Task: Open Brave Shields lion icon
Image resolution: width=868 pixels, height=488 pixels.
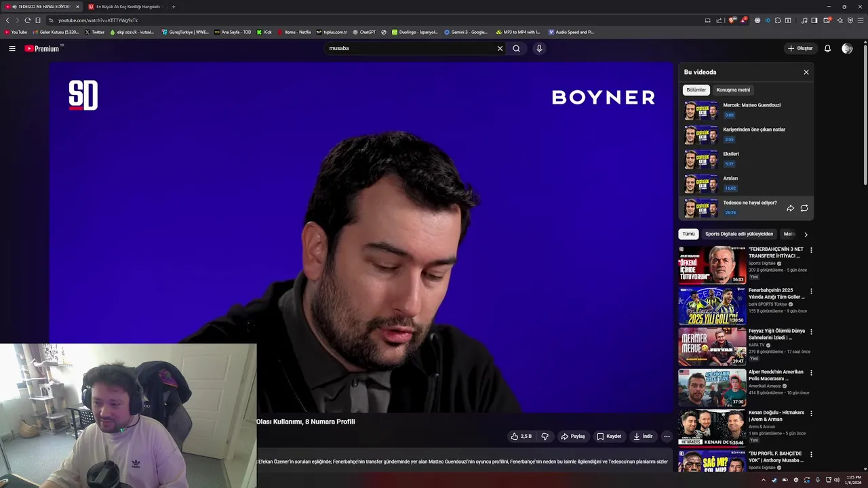Action: [x=732, y=20]
